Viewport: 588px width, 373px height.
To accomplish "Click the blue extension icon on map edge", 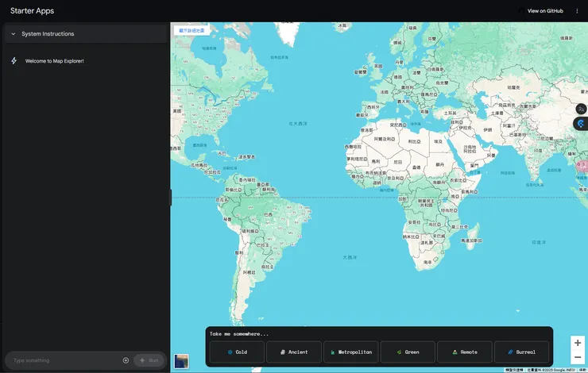I will 582,124.
